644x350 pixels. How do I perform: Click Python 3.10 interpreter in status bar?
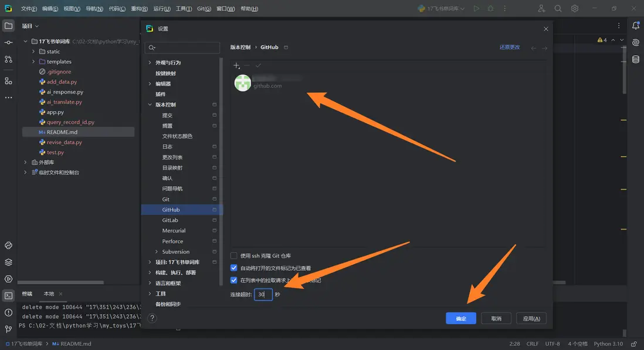pos(608,344)
